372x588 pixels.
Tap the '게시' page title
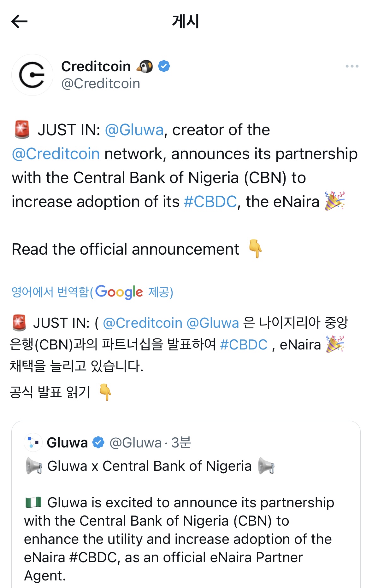(x=186, y=21)
